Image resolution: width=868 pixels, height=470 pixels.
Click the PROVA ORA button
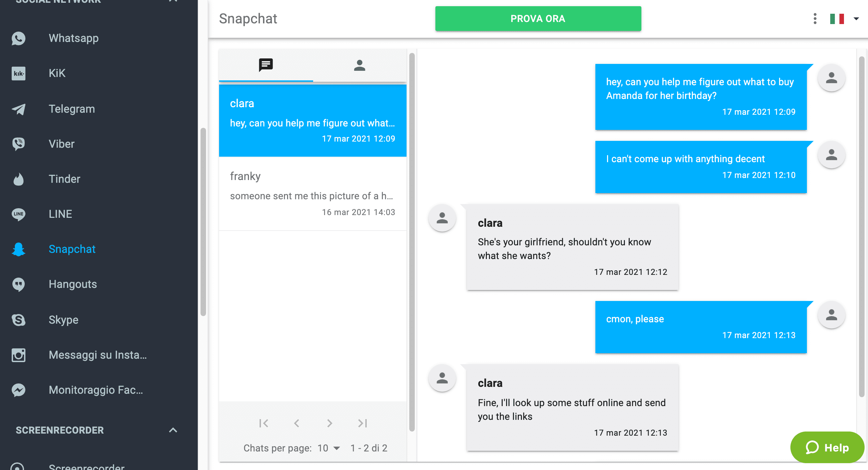538,19
